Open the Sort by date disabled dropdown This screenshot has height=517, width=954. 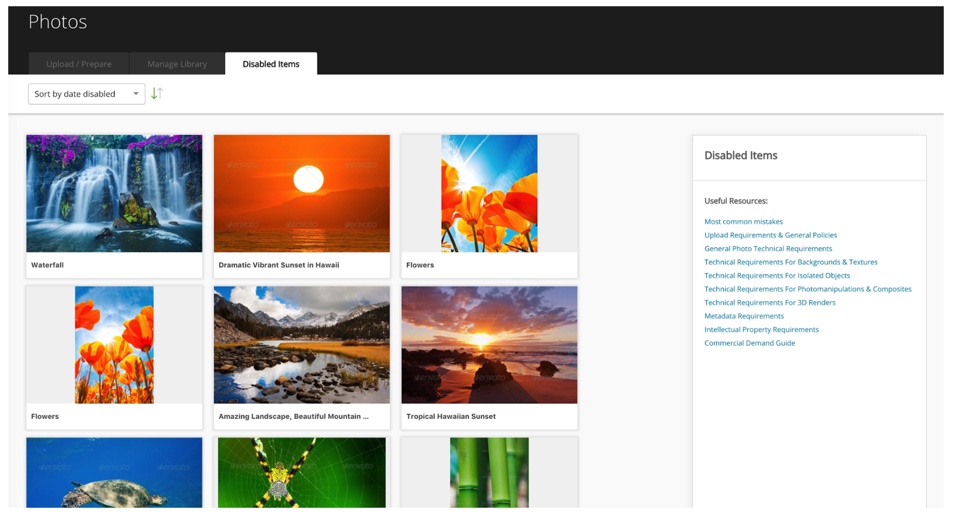[86, 94]
